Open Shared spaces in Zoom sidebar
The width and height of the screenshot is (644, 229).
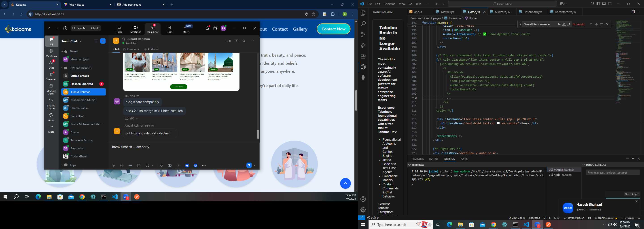51,104
